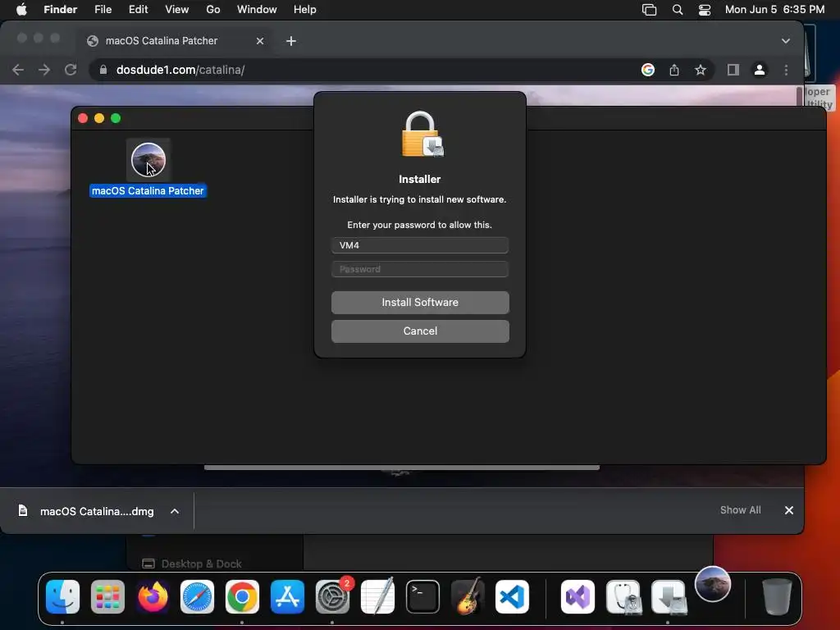
Task: Launch GarageBand from the dock
Action: pos(468,596)
